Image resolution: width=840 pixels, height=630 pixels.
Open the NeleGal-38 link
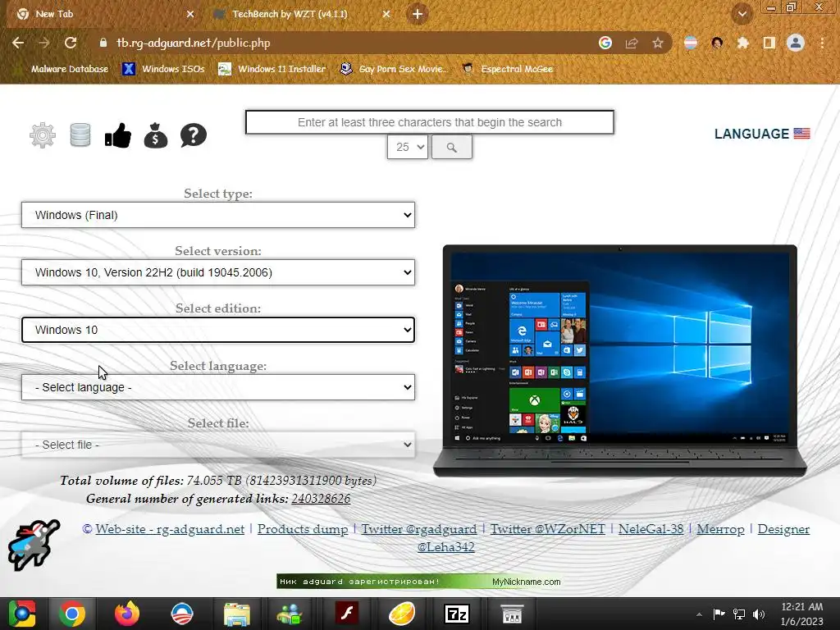[651, 529]
